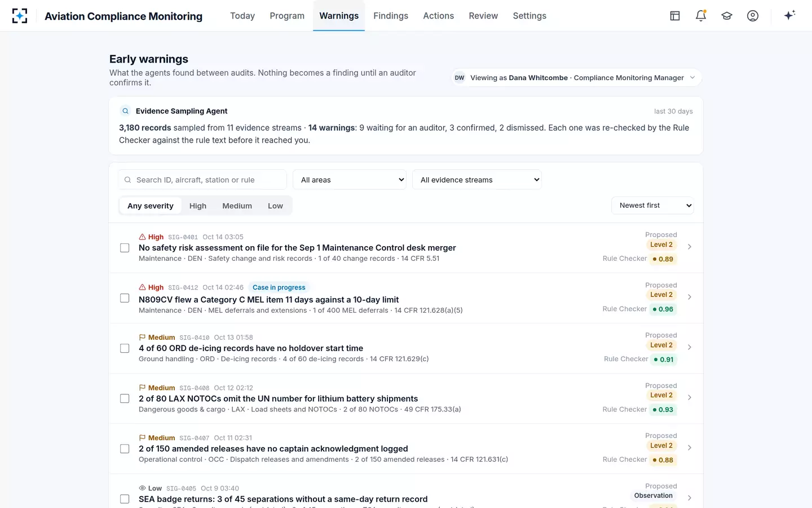Click the Case in progress badge
This screenshot has width=812, height=508.
(279, 287)
